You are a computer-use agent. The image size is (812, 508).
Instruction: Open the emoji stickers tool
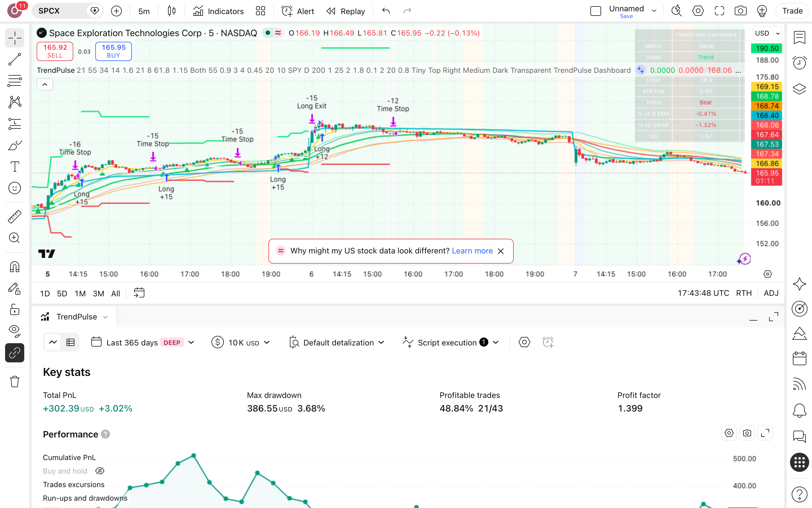[x=14, y=188]
